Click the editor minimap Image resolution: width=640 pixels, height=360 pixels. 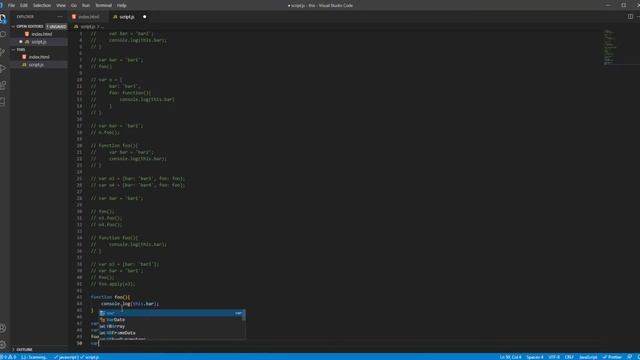[x=610, y=47]
